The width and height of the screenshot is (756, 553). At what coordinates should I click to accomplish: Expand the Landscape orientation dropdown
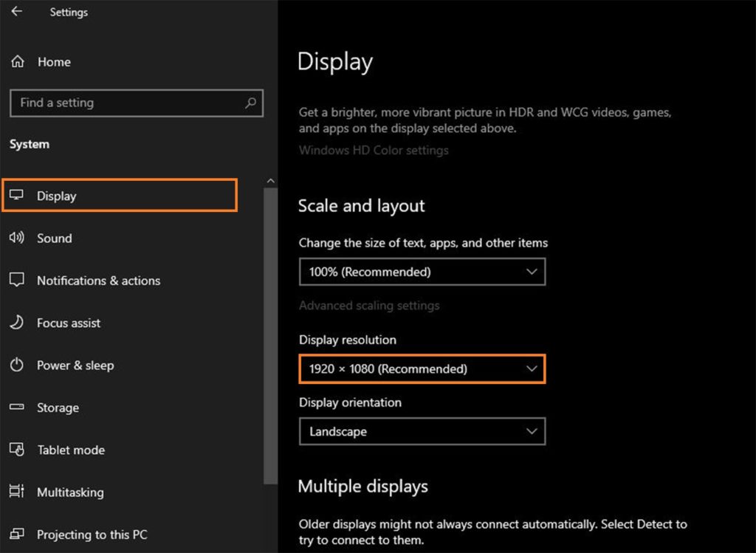422,432
